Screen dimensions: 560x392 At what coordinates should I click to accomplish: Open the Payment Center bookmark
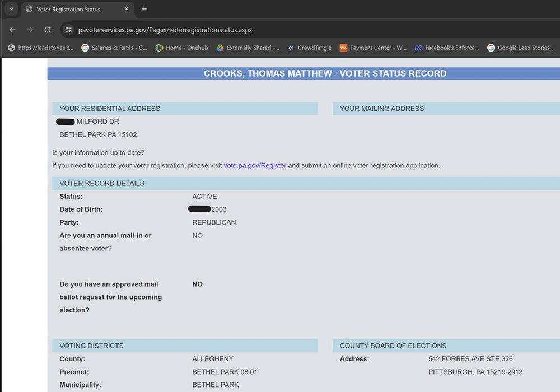coord(373,48)
